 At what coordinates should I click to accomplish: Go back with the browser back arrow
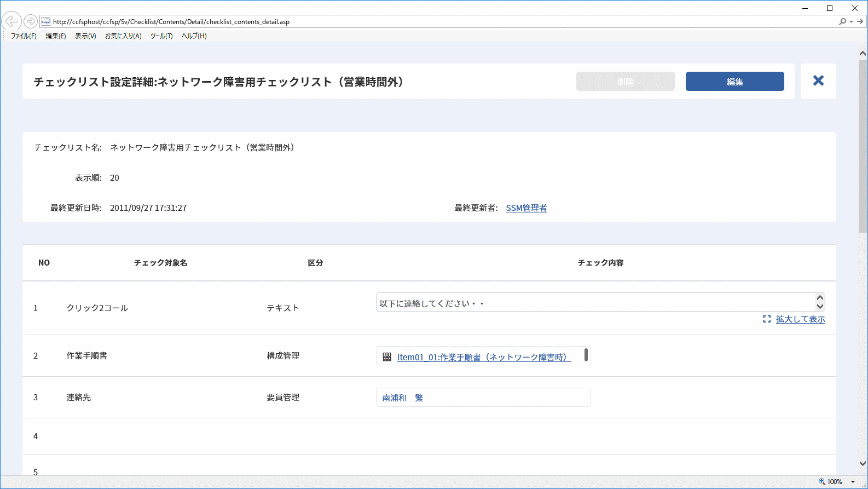point(11,21)
